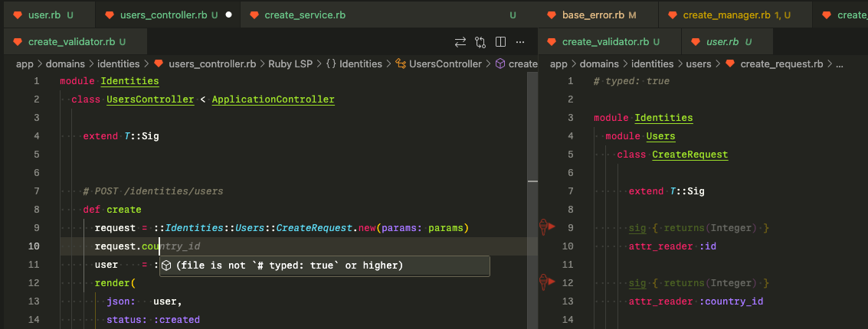This screenshot has width=868, height=329.
Task: Click the swap-arrows icon in the left editor toolbar
Action: (x=460, y=42)
